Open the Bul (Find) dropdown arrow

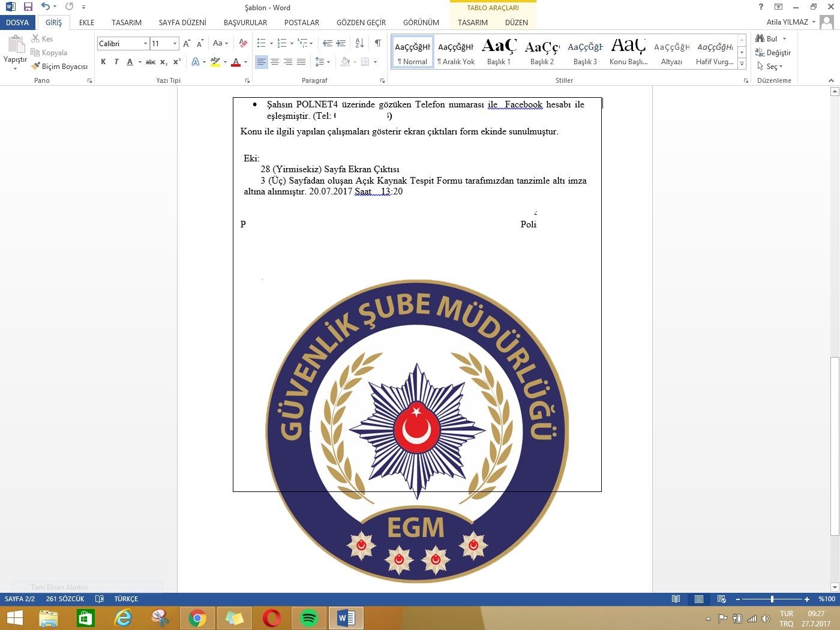point(784,39)
